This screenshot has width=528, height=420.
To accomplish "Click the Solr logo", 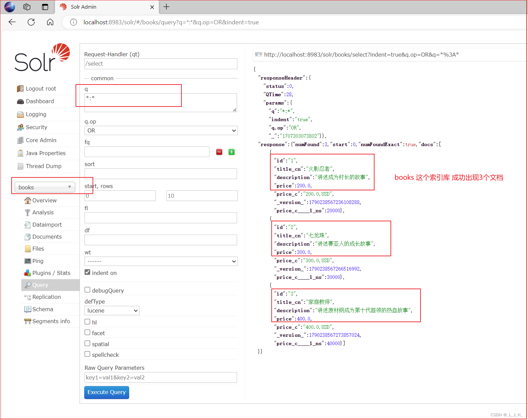I will coord(42,58).
